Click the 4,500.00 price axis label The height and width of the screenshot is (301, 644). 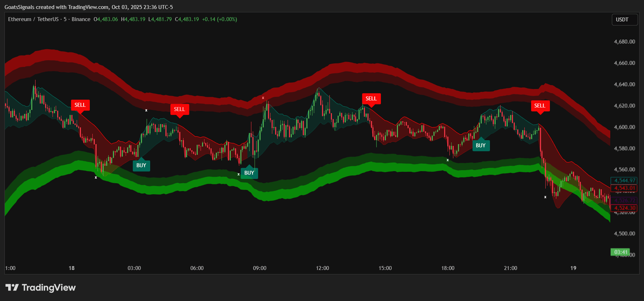click(x=625, y=234)
